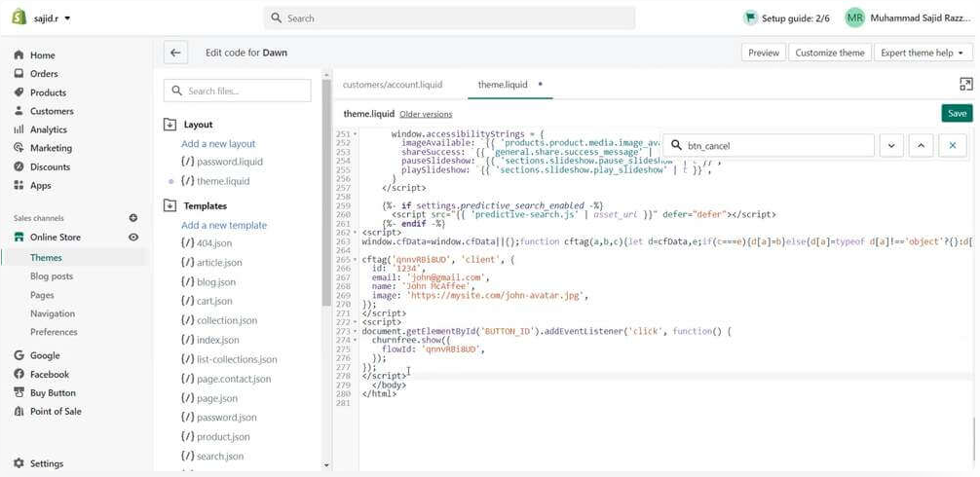Click the back arrow beside Edit code
980x477 pixels.
(175, 53)
